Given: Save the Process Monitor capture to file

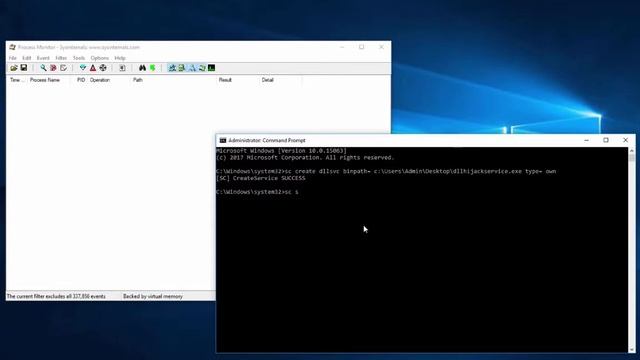Looking at the screenshot, I should click(x=24, y=68).
